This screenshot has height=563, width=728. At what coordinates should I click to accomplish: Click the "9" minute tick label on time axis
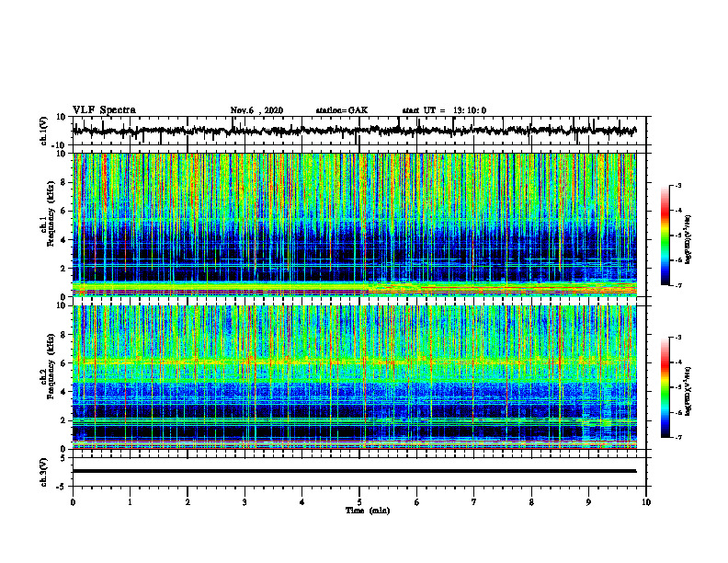(x=588, y=502)
